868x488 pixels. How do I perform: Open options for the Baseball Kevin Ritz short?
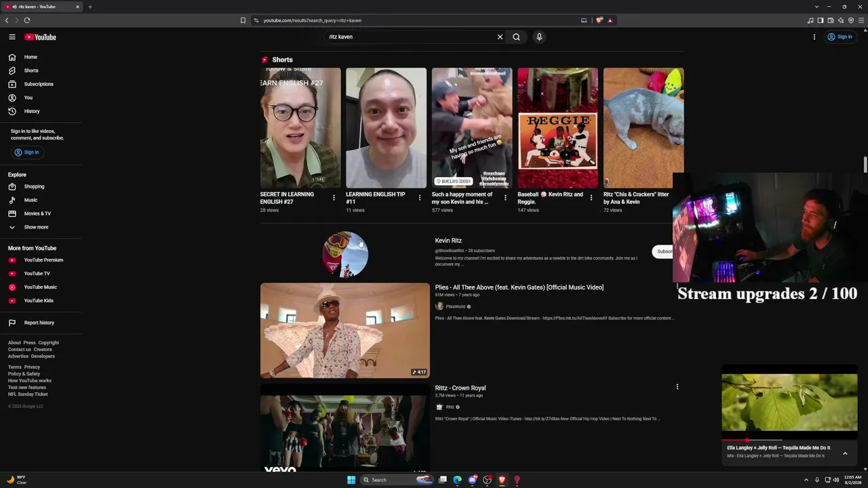tap(591, 197)
